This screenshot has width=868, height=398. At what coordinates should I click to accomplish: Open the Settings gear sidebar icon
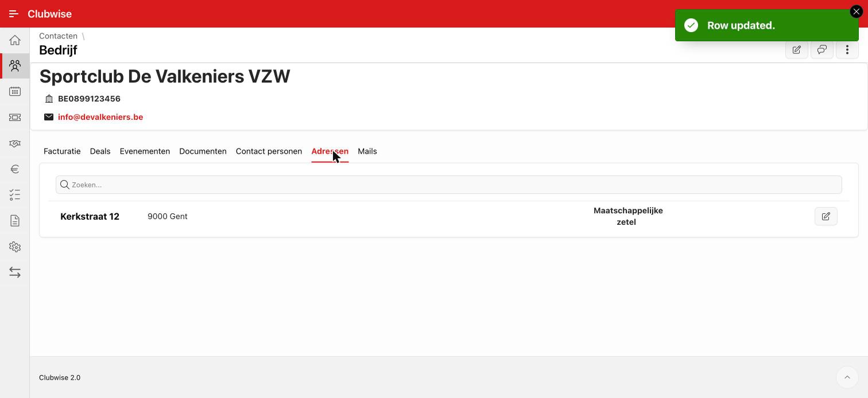point(15,247)
